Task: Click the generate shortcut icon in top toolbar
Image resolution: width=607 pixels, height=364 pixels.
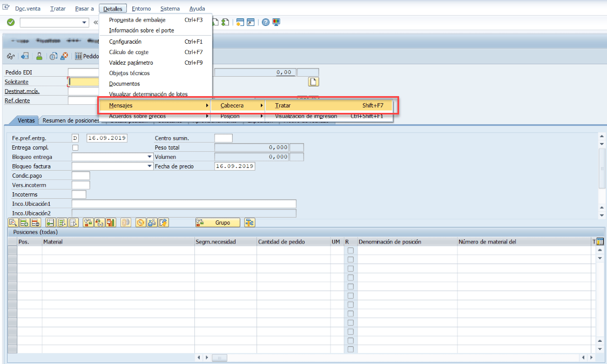Action: [251, 23]
